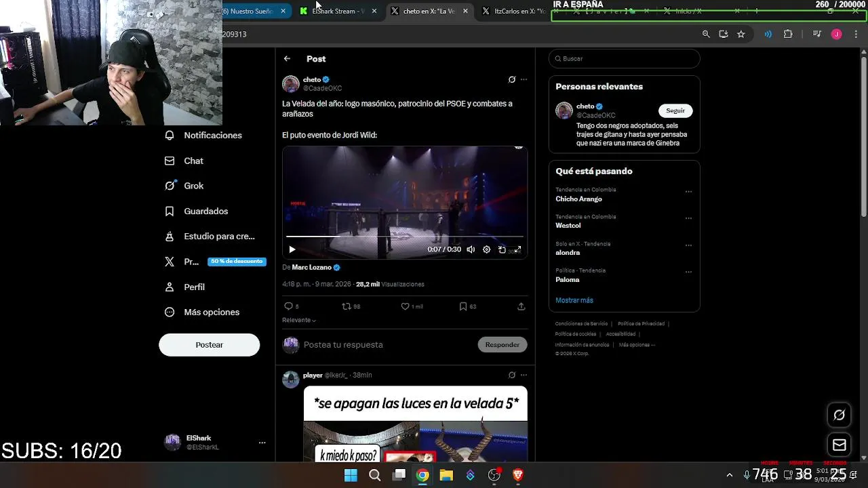
Task: Bookmark page with star icon
Action: [x=741, y=34]
